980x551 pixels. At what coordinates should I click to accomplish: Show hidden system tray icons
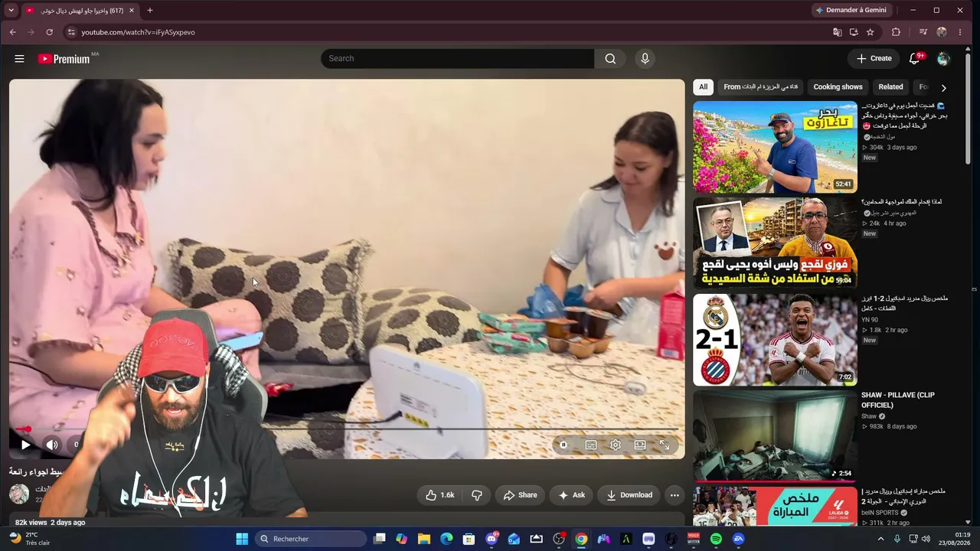pos(880,539)
